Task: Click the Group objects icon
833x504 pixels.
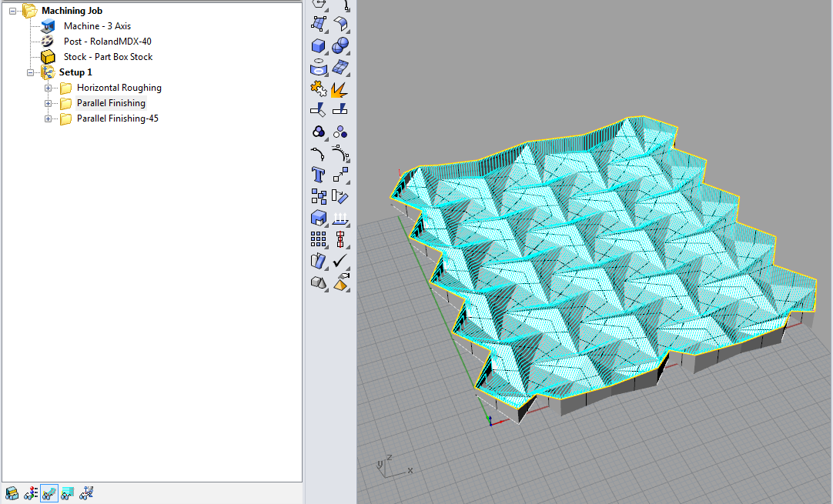Action: coord(318,132)
